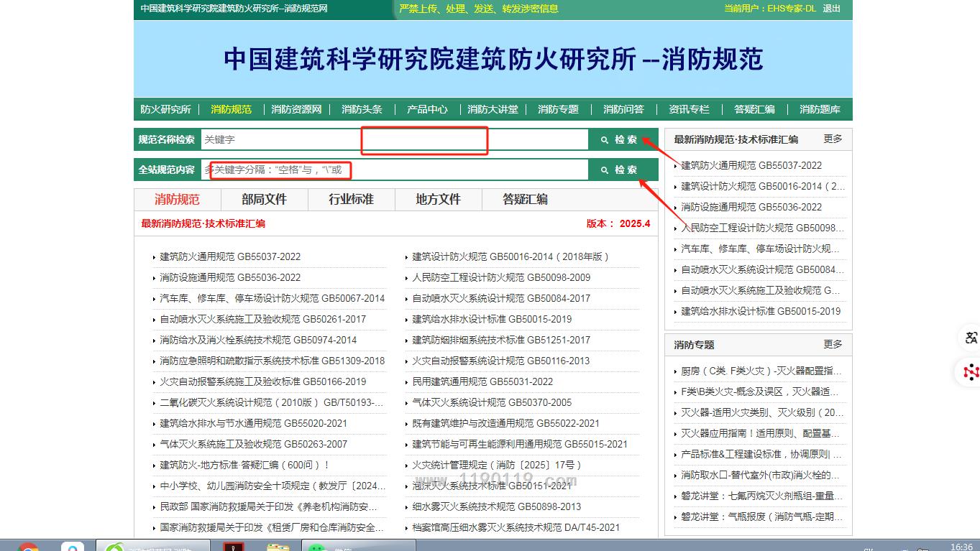This screenshot has height=551, width=980.
Task: Open the green WeChat taskbar icon
Action: tap(316, 547)
